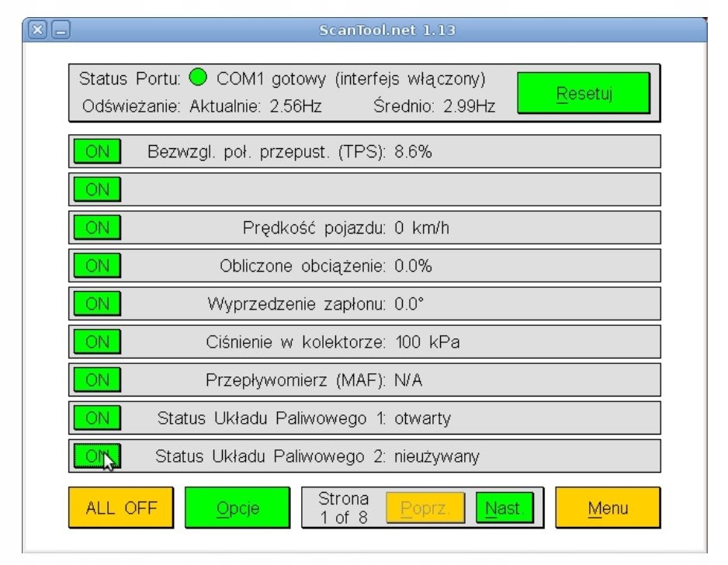Disable the Prędkość pojazdu sensor
Screen dimensions: 728x565
click(x=96, y=228)
